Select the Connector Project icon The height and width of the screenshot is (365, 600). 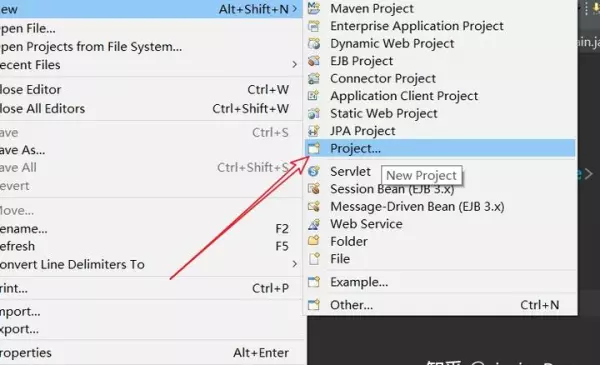[314, 78]
